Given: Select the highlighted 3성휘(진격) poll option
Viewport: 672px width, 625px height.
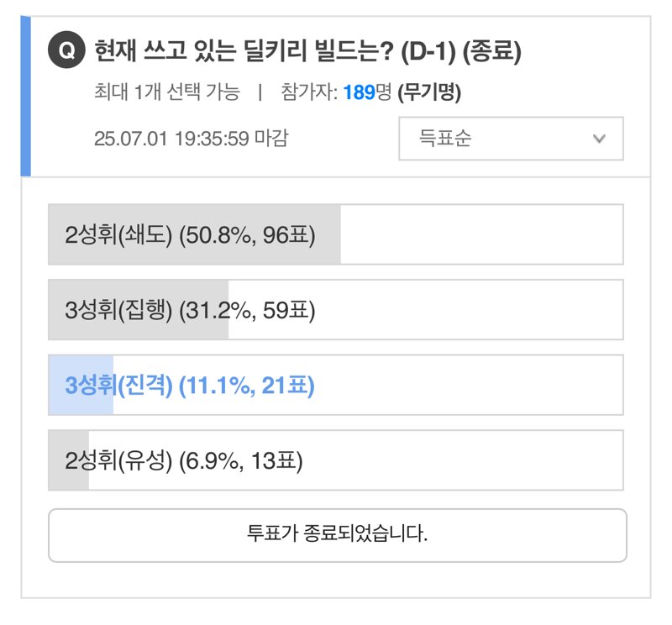Looking at the screenshot, I should tap(335, 385).
